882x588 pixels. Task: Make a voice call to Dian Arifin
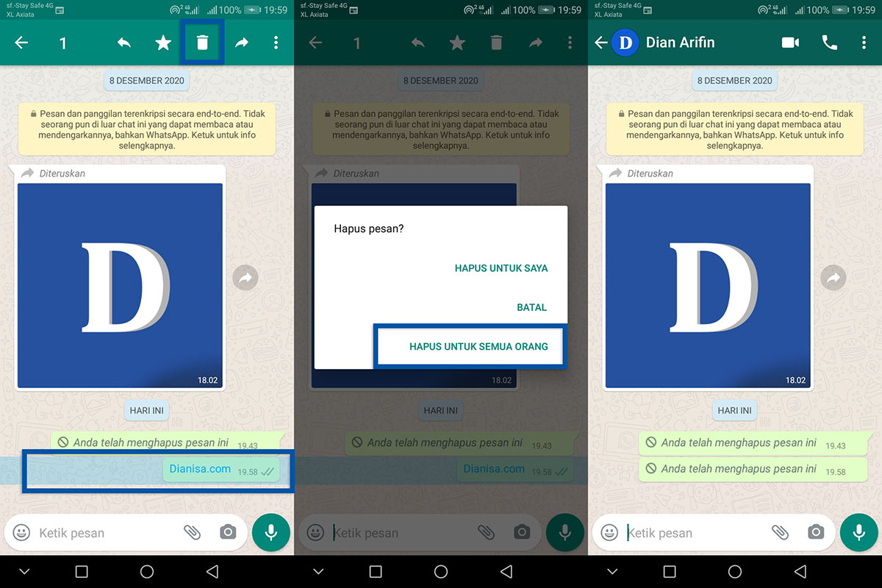tap(829, 43)
